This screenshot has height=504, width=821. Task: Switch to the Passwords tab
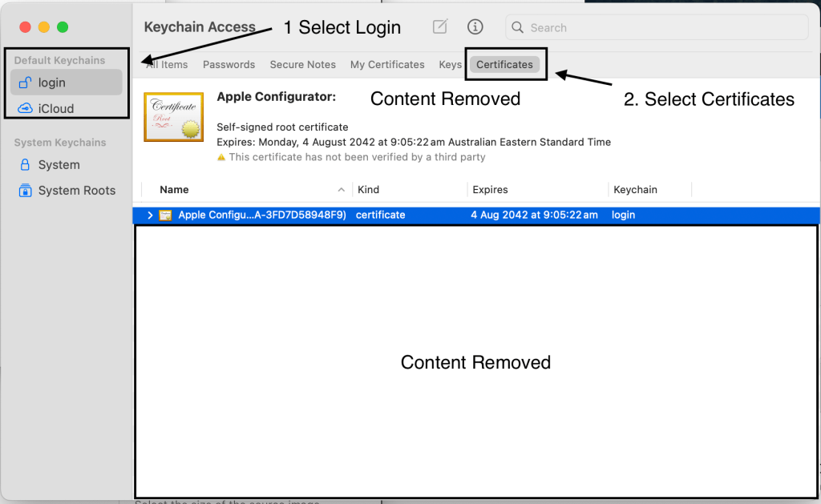229,65
